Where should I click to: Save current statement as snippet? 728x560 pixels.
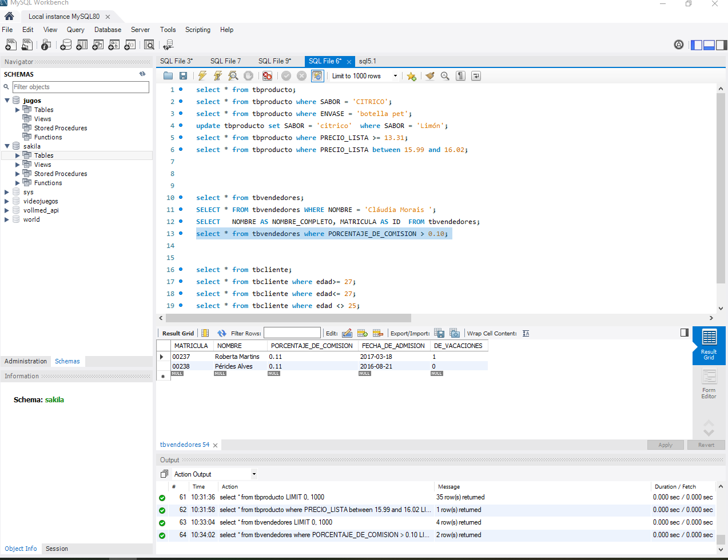(411, 75)
